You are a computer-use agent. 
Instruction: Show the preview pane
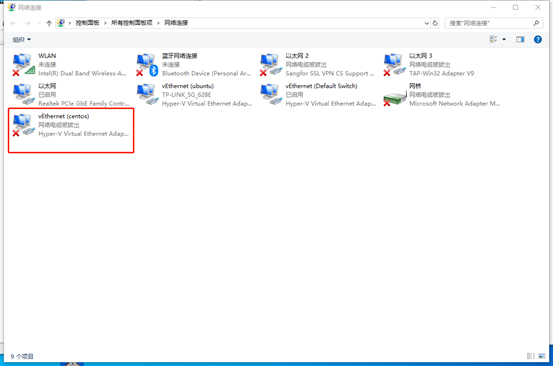point(520,39)
